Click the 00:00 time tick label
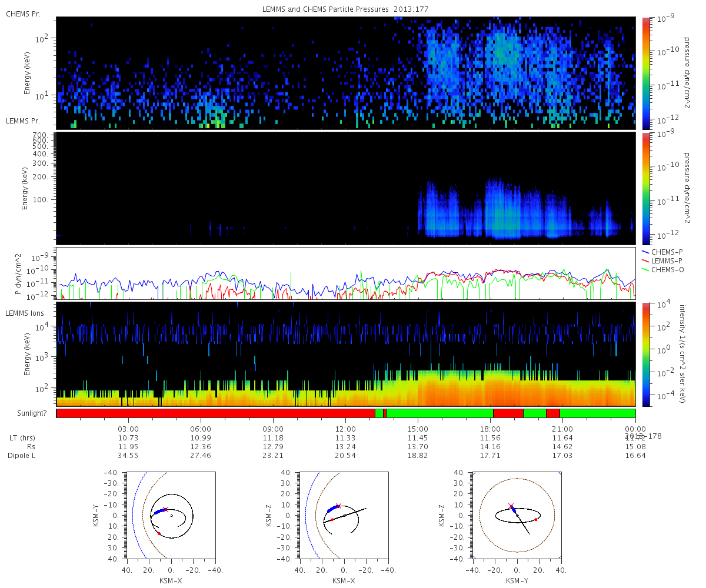Image resolution: width=706 pixels, height=588 pixels. [635, 429]
